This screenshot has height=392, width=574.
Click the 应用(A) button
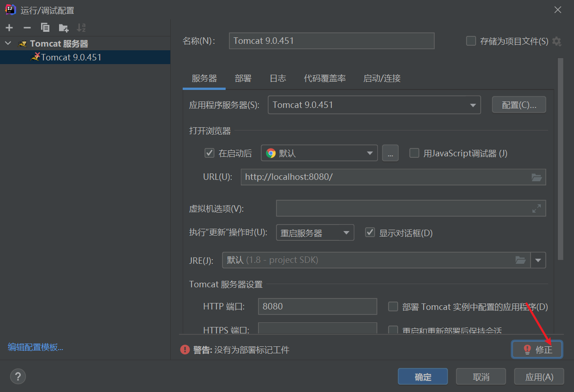tap(539, 377)
